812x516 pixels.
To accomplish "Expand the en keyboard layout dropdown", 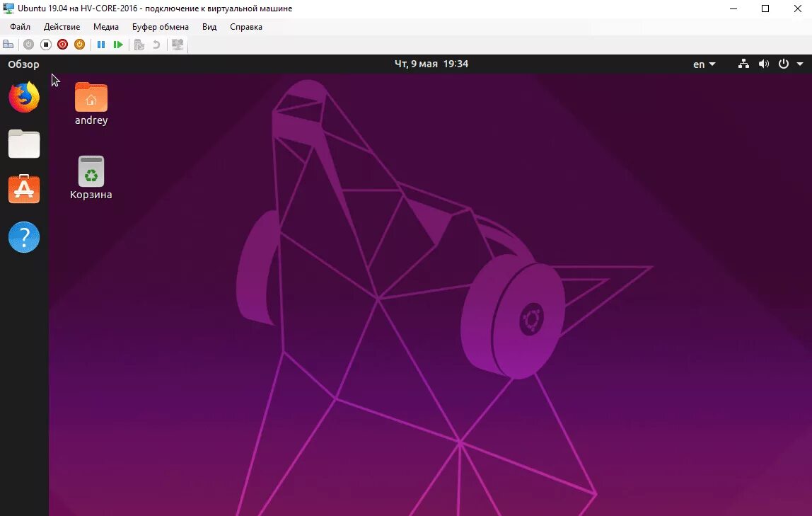I will pos(704,64).
